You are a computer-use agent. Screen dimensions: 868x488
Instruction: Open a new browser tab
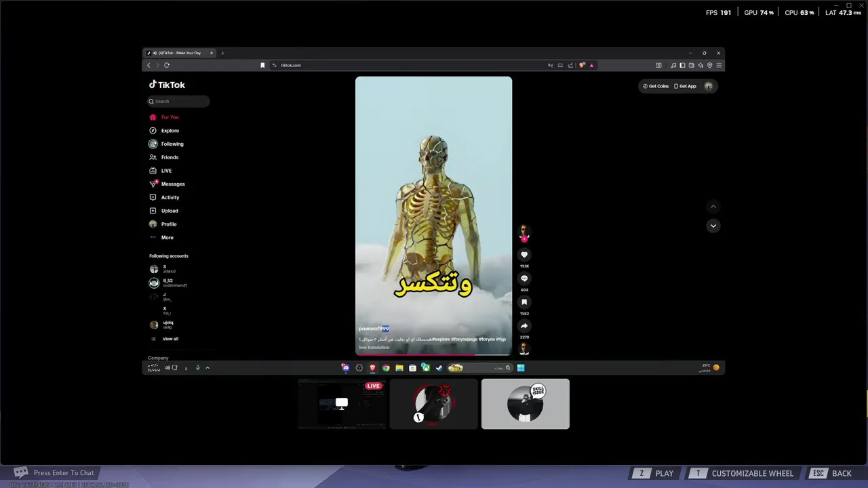click(222, 53)
